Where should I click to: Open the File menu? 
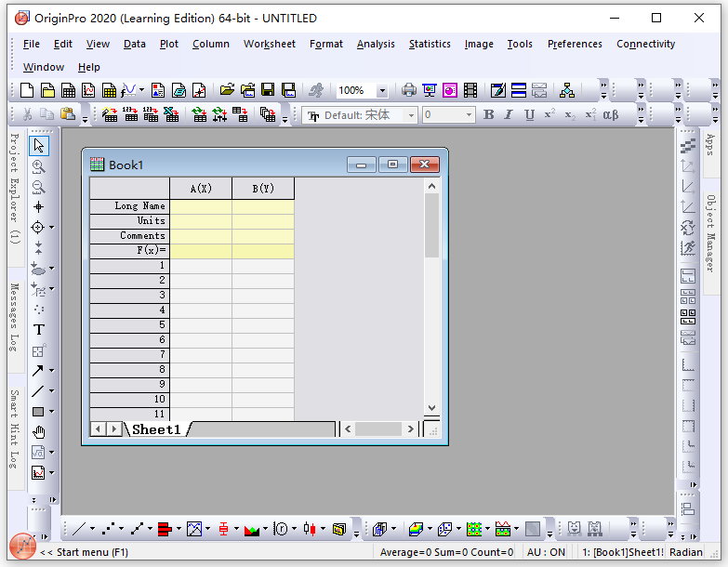pyautogui.click(x=31, y=44)
